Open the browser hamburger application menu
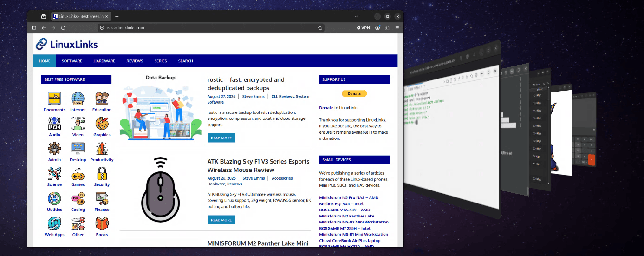 [397, 28]
